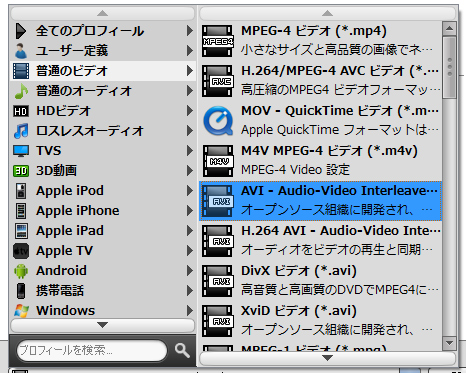Select the Apple TV icon
466x373 pixels.
point(21,251)
